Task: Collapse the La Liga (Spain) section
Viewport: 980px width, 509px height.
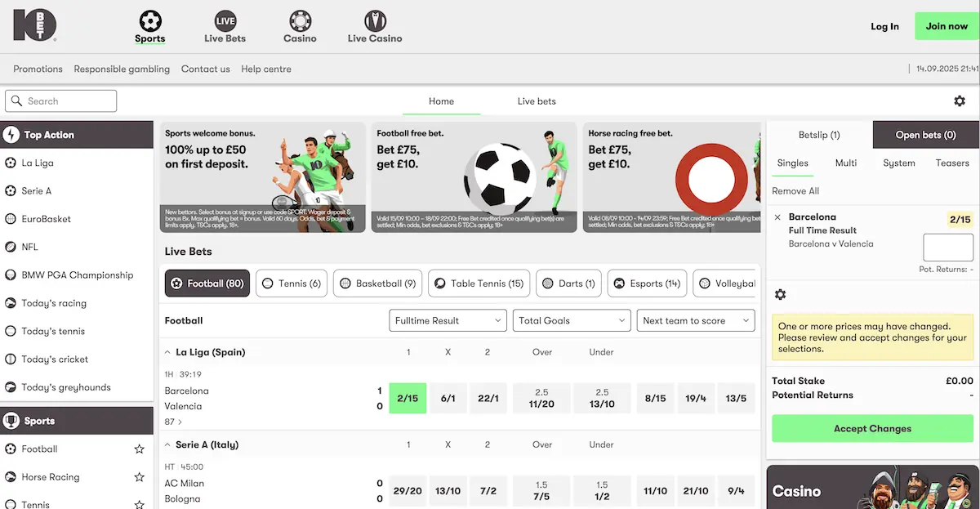Action: pos(167,352)
